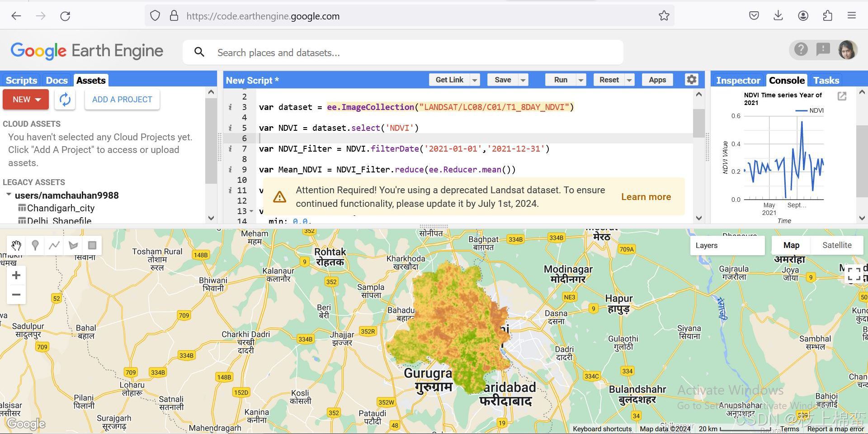Fold the code block at line 13
The width and height of the screenshot is (868, 434).
pyautogui.click(x=251, y=211)
